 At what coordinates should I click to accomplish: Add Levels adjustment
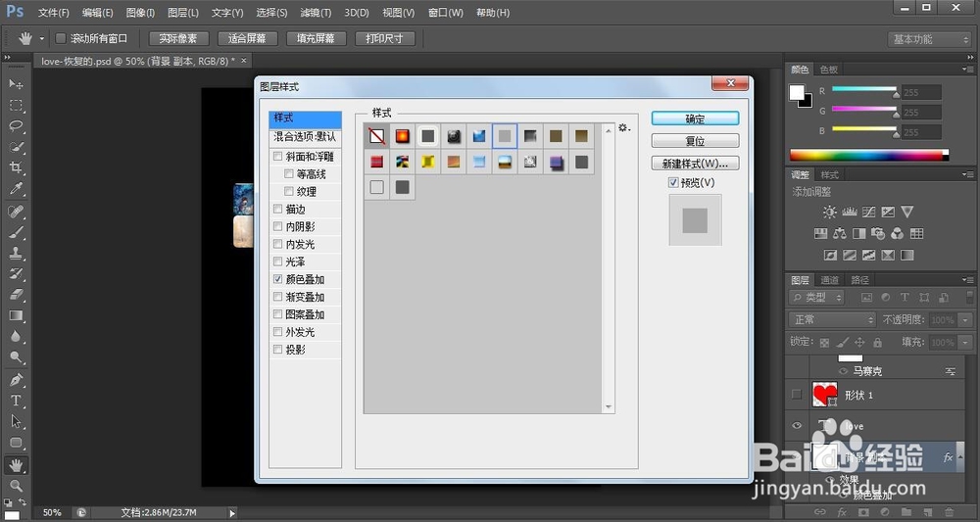tap(850, 212)
